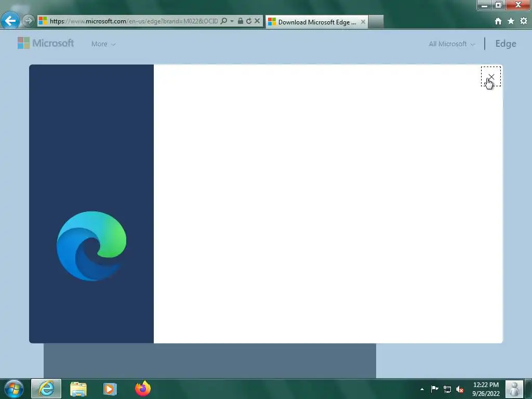The width and height of the screenshot is (532, 399).
Task: Refresh the page with the reload icon
Action: (249, 21)
